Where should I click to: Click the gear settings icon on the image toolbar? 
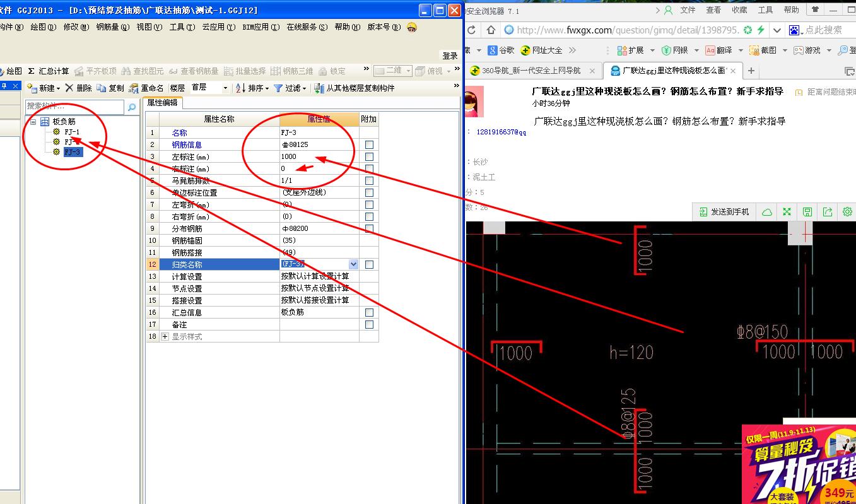tap(847, 212)
